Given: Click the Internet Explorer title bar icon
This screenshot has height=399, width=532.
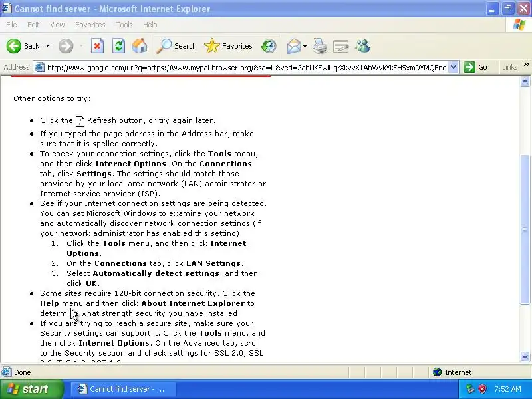Looking at the screenshot, I should click(x=7, y=8).
